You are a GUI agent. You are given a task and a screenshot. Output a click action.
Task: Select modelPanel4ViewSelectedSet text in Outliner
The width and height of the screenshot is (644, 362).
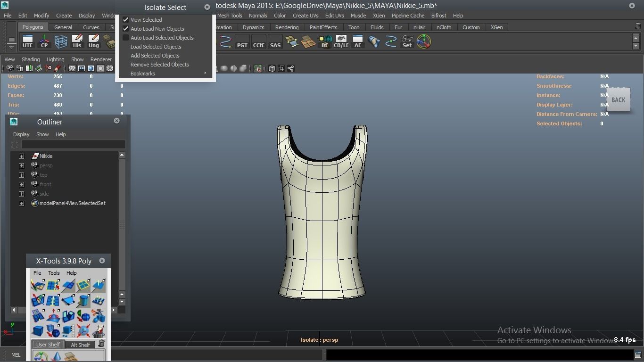73,203
